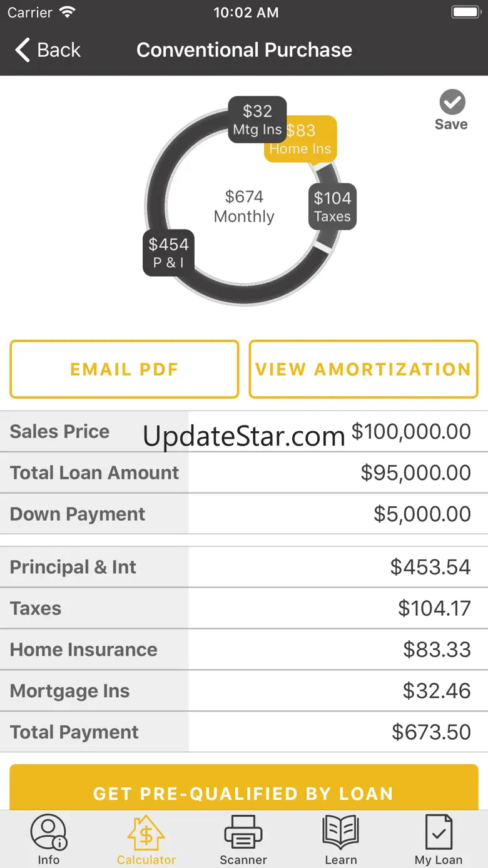Tap the Sales Price amount field
488x868 pixels.
point(410,431)
